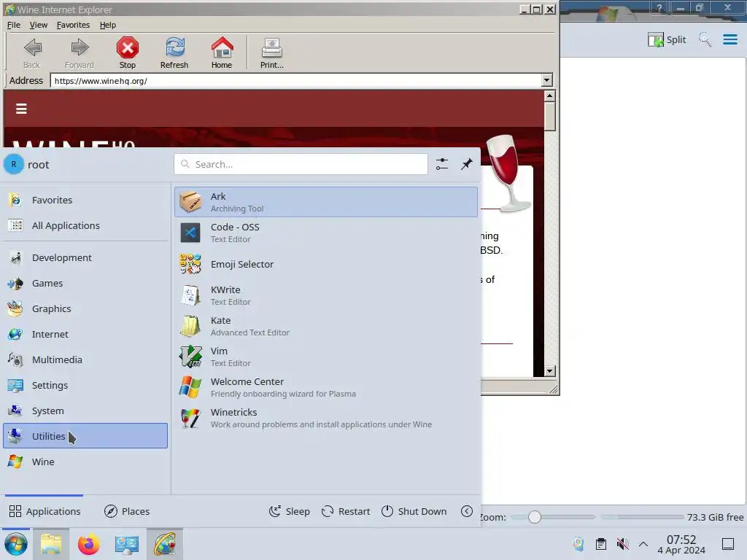Select Settings category

coord(85,385)
